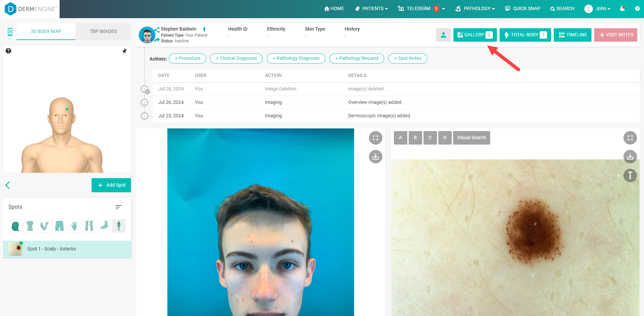The width and height of the screenshot is (644, 316).
Task: Add Spot Notes
Action: point(408,58)
